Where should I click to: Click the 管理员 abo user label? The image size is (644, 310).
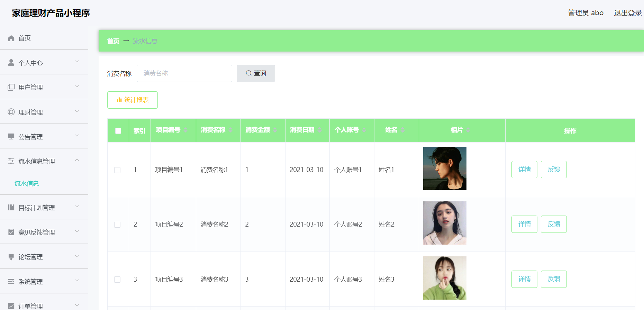click(x=586, y=13)
